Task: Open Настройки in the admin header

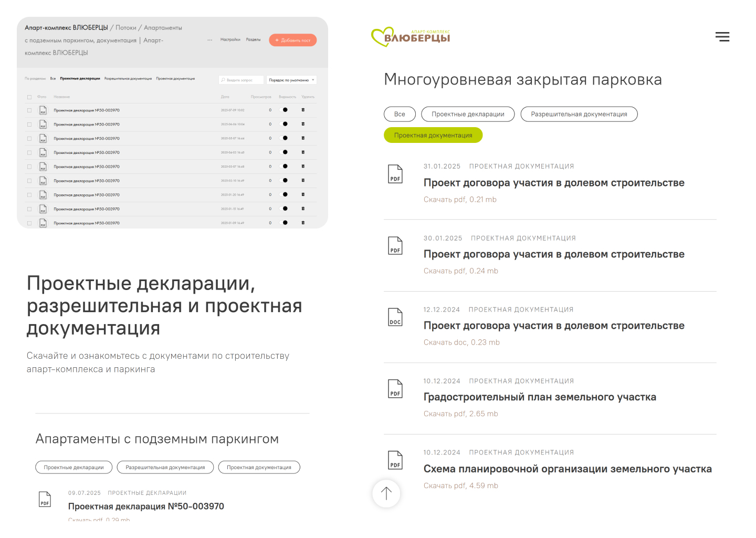Action: pos(230,39)
